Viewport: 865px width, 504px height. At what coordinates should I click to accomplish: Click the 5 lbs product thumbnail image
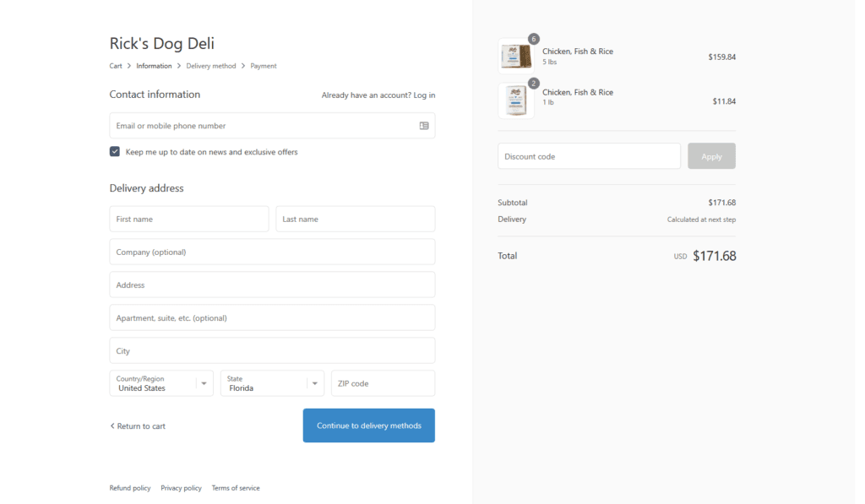[515, 57]
